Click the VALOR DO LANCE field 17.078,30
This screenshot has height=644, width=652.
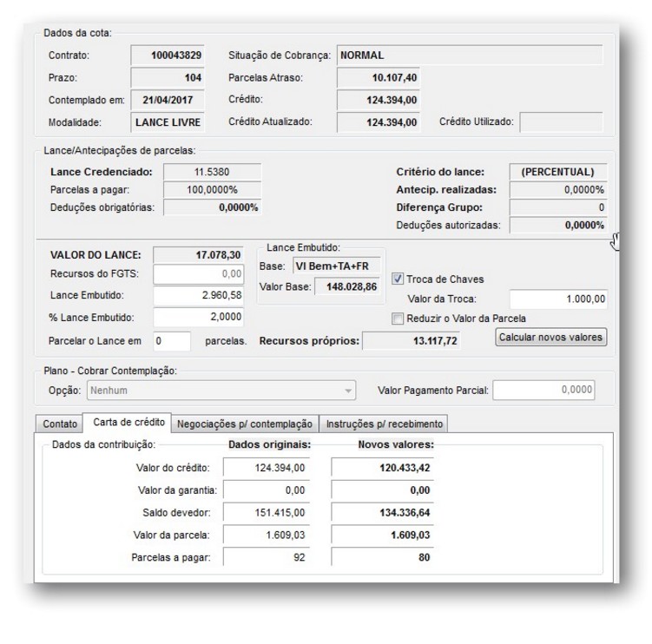[x=198, y=255]
